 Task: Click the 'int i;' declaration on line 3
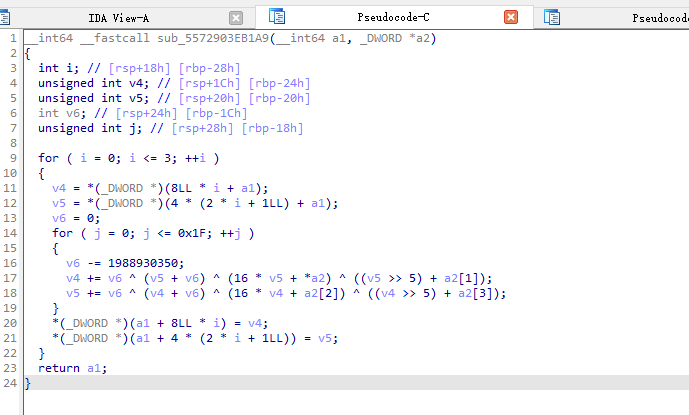tap(58, 68)
